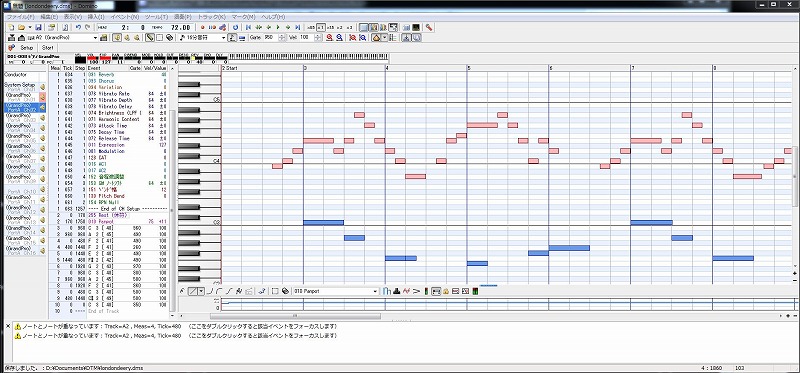Click the undo arrow in the top toolbar
800x373 pixels.
[78, 27]
